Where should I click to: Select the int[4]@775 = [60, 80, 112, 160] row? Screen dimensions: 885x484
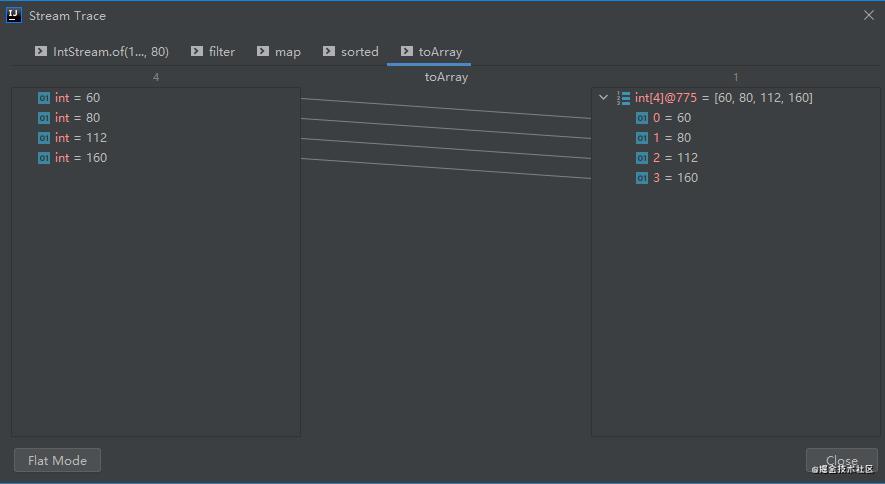click(x=735, y=98)
